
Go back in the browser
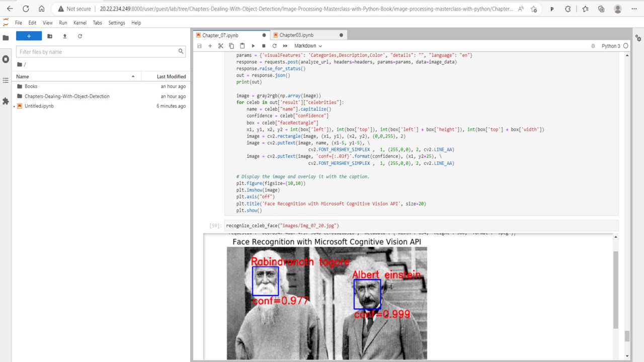(10, 9)
